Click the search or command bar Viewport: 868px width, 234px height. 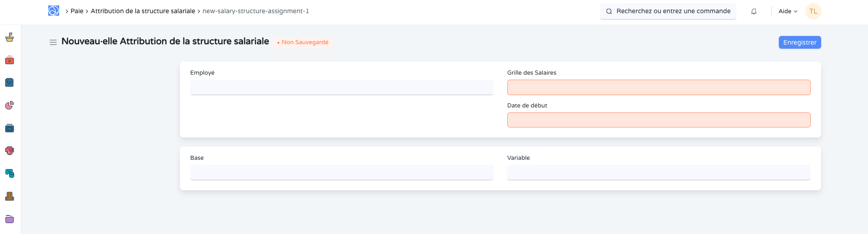pos(668,11)
